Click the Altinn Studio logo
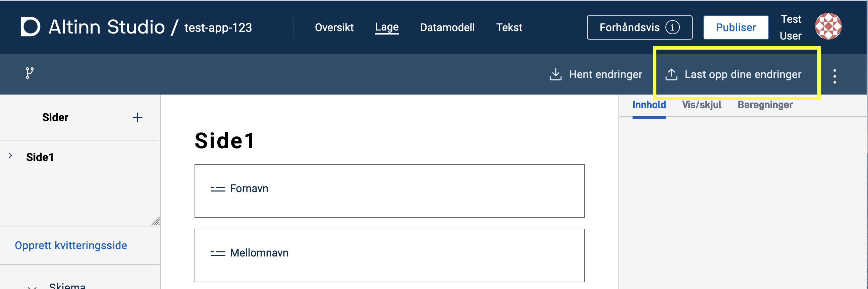 (x=30, y=27)
